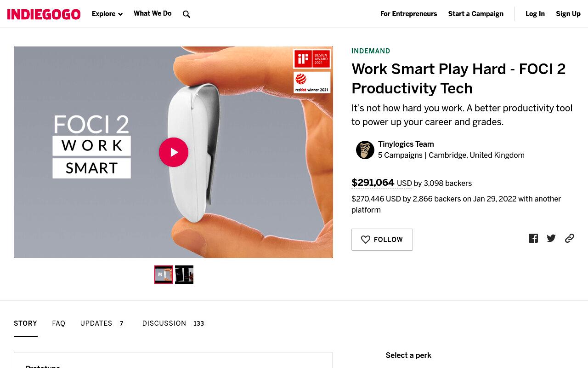Screen dimensions: 588x368
Task: Open the Updates tab
Action: point(102,323)
